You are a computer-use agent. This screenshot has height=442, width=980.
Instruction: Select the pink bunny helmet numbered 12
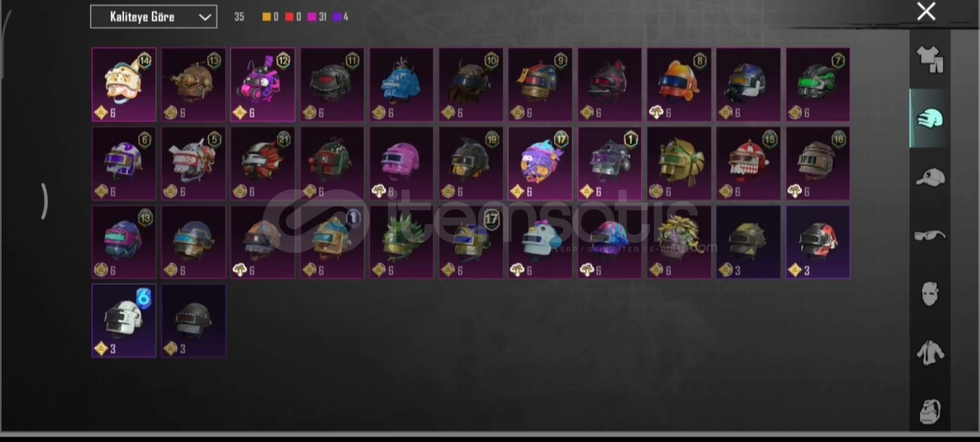point(263,84)
